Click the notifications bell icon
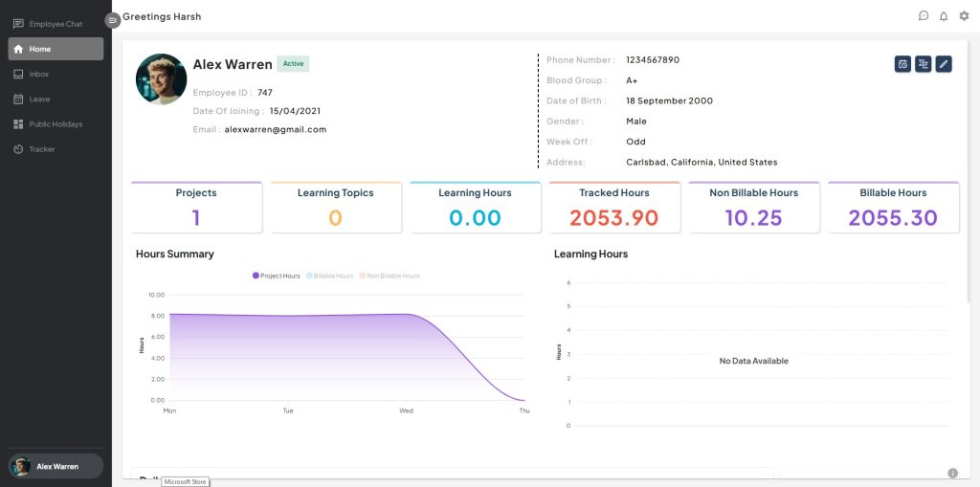 944,16
